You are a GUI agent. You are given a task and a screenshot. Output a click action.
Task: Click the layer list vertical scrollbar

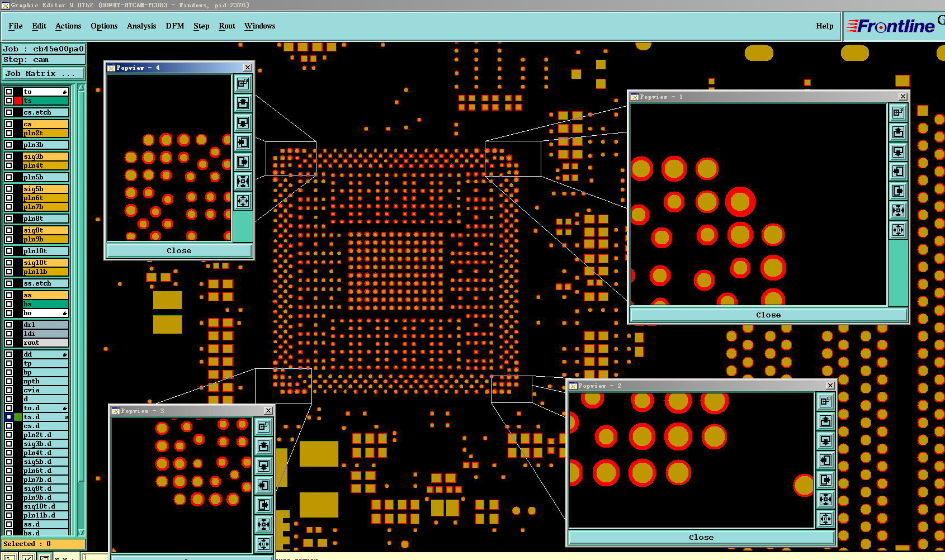81,310
